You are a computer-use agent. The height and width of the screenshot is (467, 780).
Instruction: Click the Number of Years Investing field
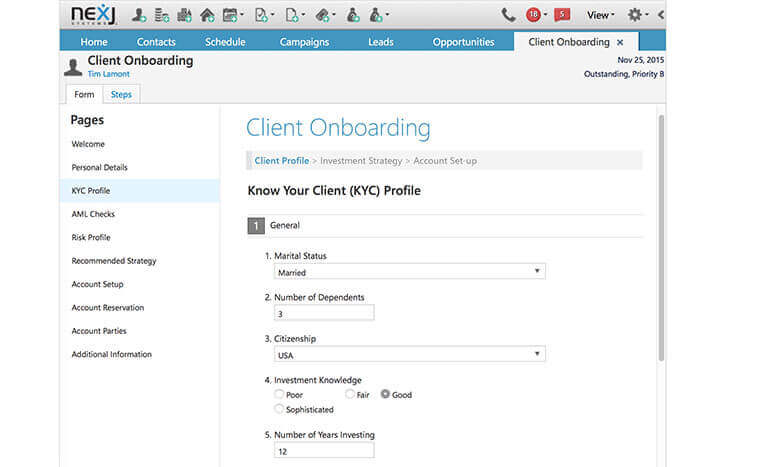(x=324, y=450)
